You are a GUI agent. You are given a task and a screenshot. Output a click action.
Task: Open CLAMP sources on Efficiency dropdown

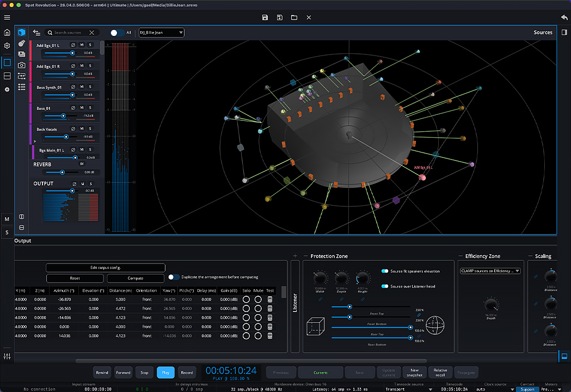[x=490, y=271]
